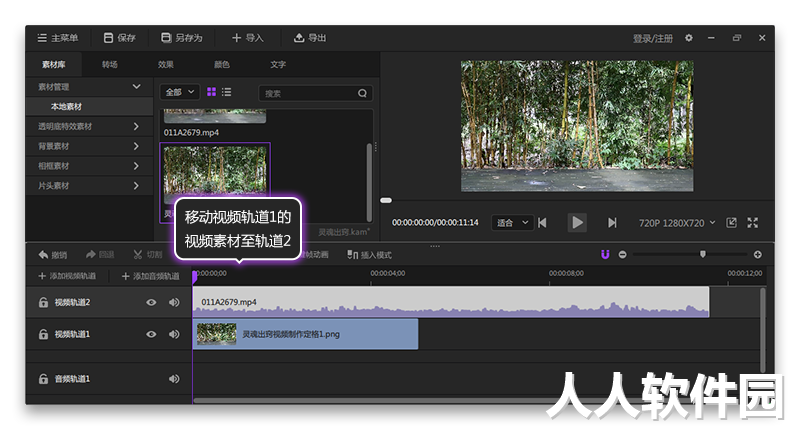Toggle the 插入模式 insert mode
Viewport: 800px width, 430px height.
pyautogui.click(x=369, y=255)
